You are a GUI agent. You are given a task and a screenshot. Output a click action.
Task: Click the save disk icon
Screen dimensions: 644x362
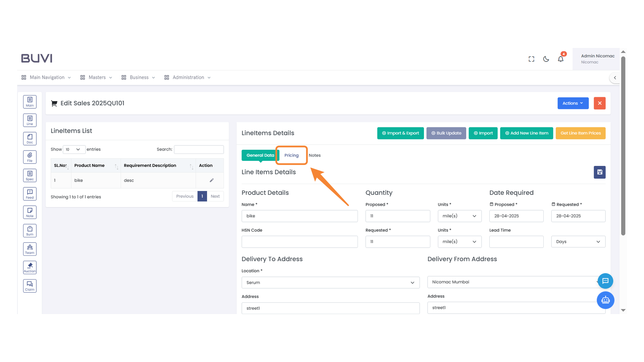(599, 172)
